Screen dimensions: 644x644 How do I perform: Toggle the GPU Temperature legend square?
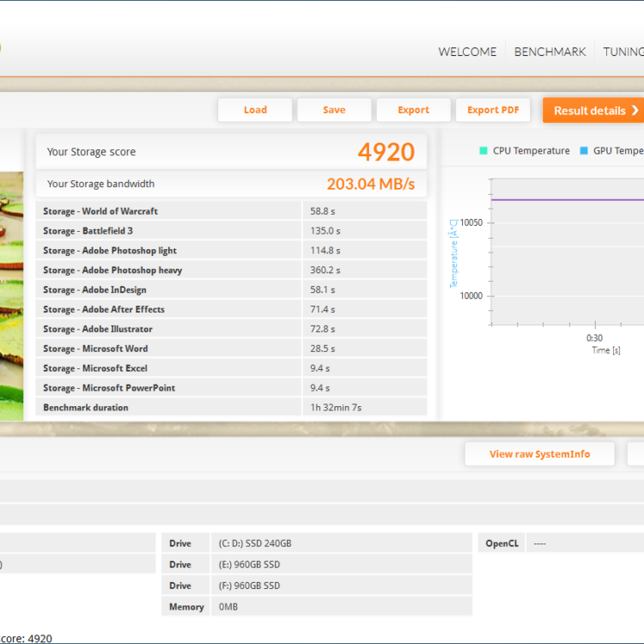point(584,151)
